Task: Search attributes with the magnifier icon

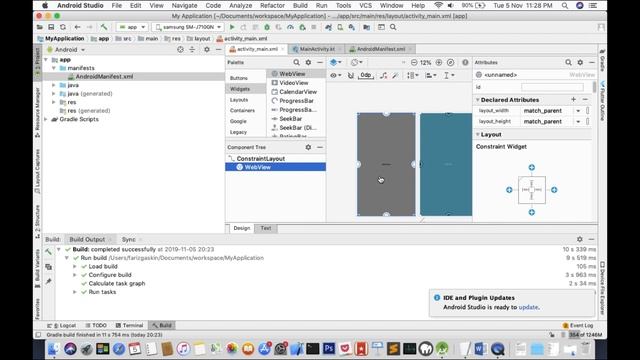Action: (568, 62)
